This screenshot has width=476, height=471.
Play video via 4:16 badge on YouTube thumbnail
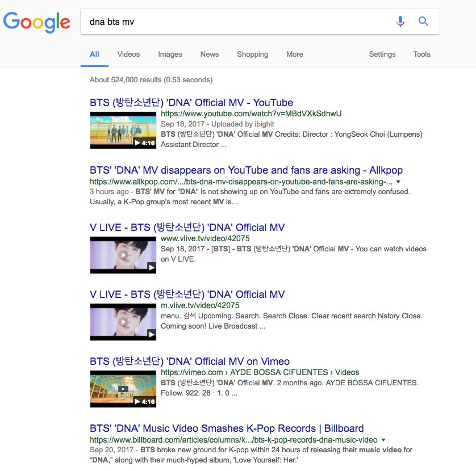pyautogui.click(x=144, y=143)
